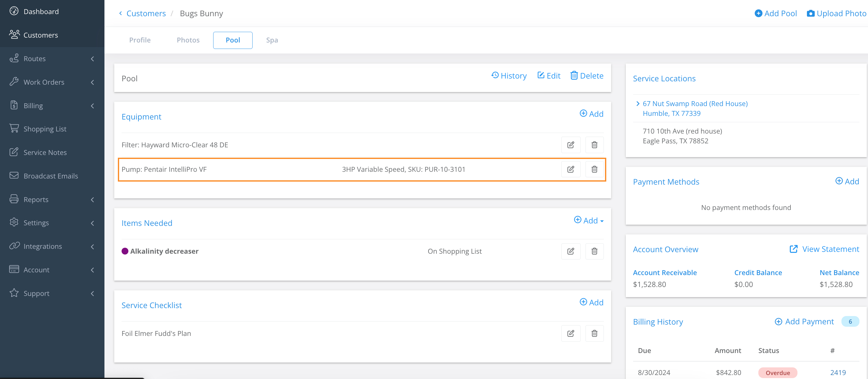Edit the Pentair IntelliPro VF pump

[x=571, y=169]
